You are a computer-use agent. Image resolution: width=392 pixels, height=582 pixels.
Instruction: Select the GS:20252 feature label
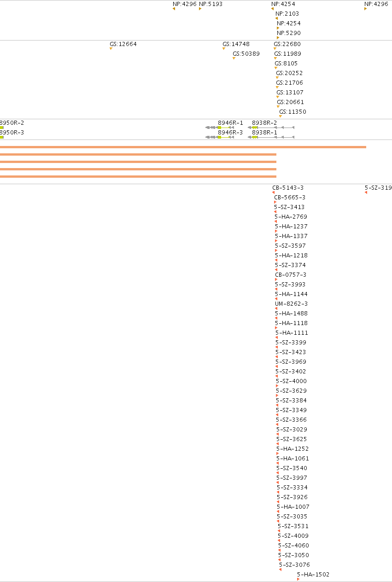click(289, 73)
